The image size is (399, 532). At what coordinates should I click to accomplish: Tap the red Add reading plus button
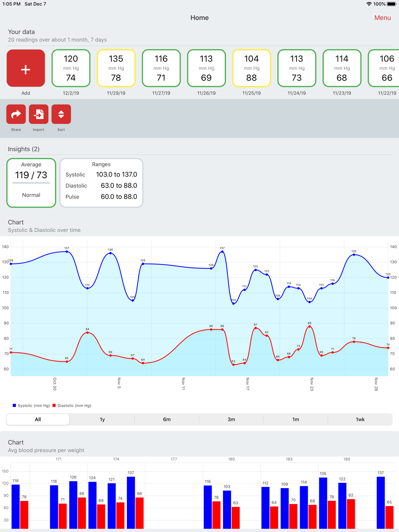click(x=26, y=68)
